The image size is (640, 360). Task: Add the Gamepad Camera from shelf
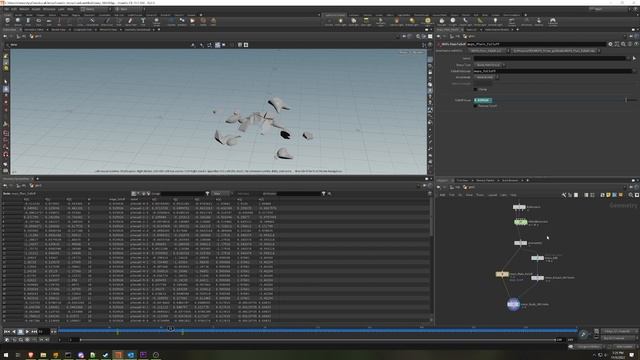(x=553, y=21)
